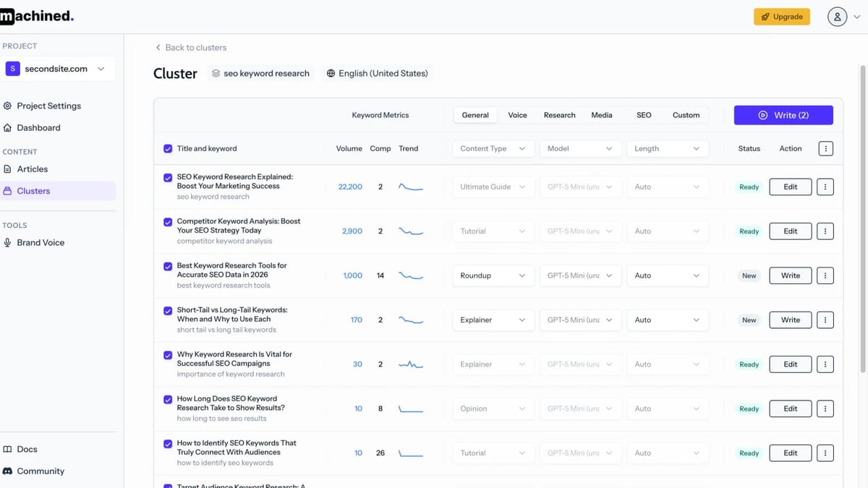Viewport: 868px width, 488px height.
Task: Click trend sparkline for Best Keyword Research Tools
Action: point(411,275)
